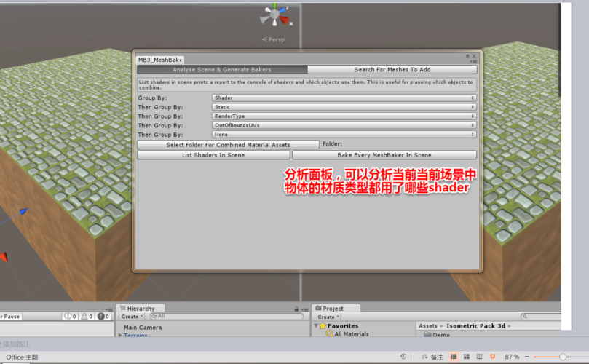Click the Office 主题 status text

22,357
